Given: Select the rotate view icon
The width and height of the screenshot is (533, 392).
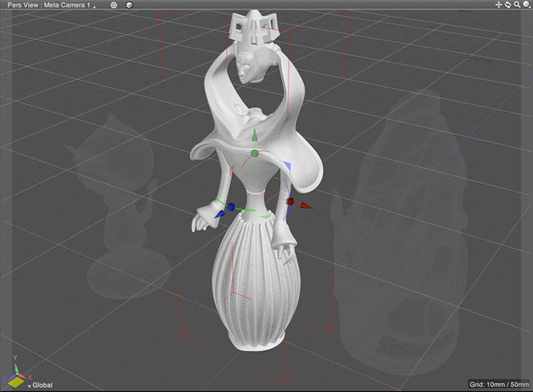Looking at the screenshot, I should coord(508,5).
